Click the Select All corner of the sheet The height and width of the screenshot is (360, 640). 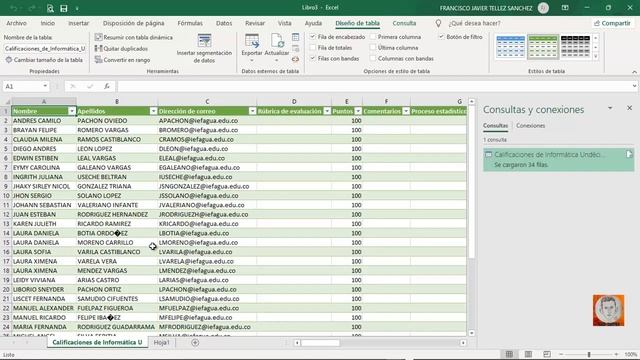tap(6, 102)
